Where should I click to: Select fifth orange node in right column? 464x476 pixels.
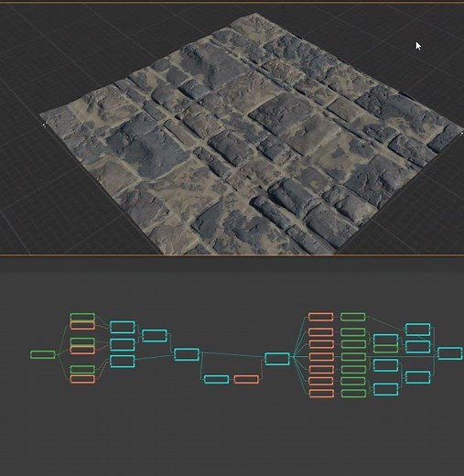pos(321,370)
